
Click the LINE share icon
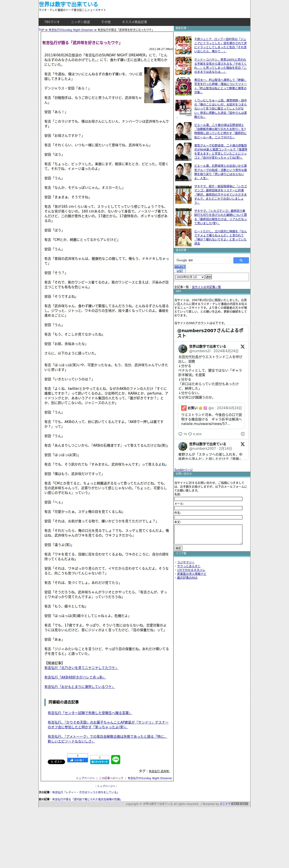click(115, 759)
